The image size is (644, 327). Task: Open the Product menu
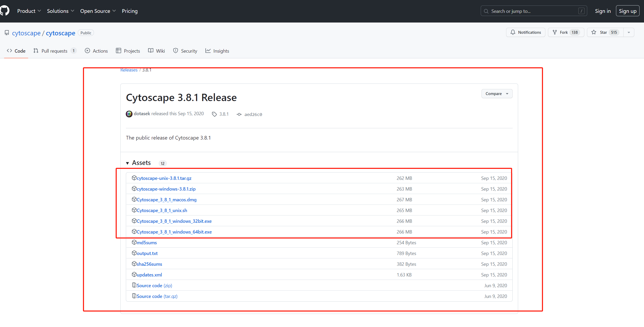coord(29,11)
